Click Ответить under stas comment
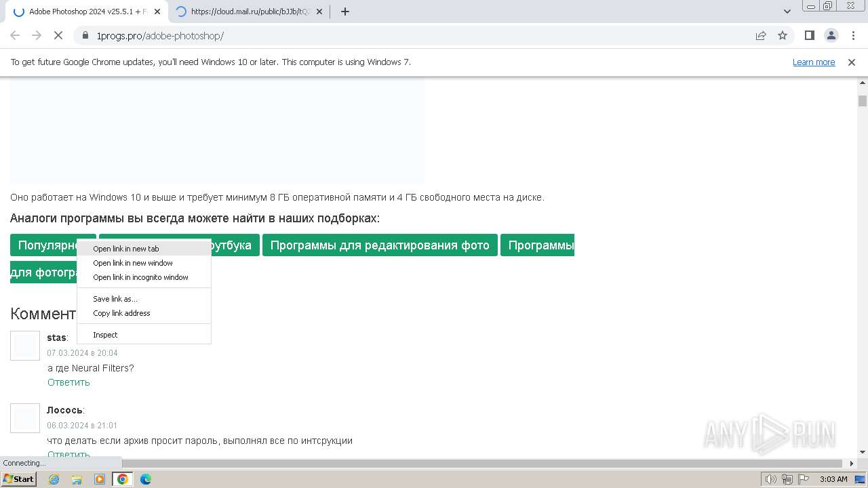 coord(68,382)
